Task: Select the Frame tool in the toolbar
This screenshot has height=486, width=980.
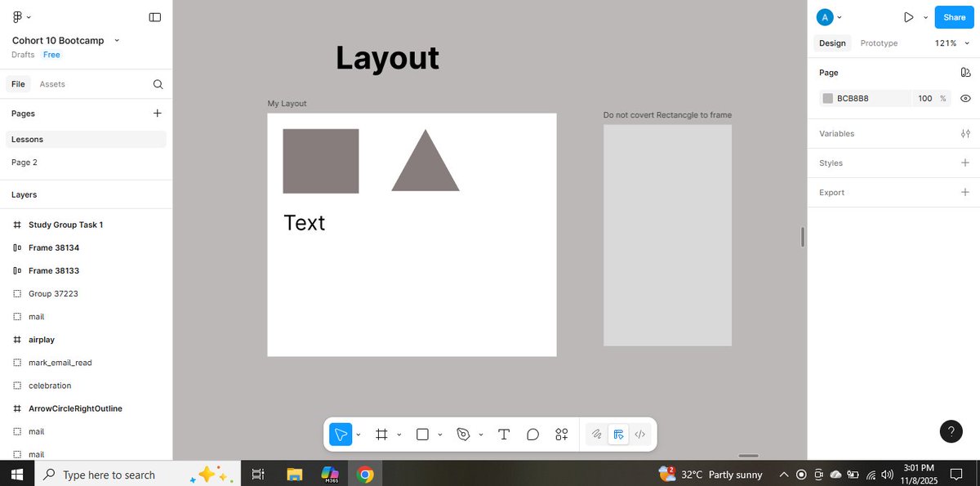Action: pos(382,434)
